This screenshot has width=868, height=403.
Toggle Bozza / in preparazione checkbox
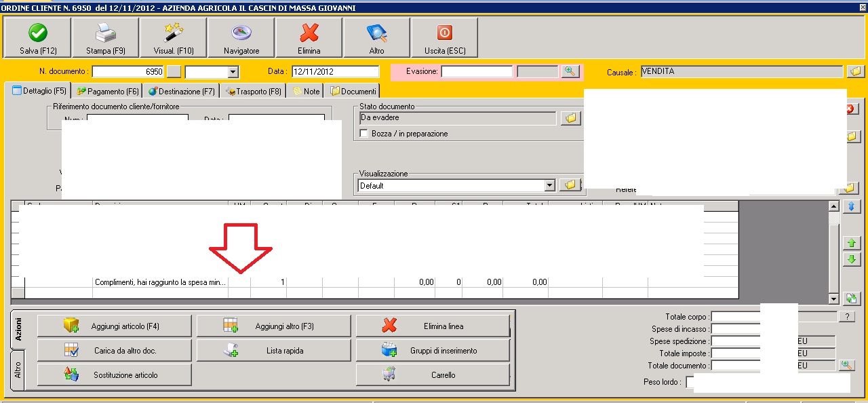(x=363, y=134)
